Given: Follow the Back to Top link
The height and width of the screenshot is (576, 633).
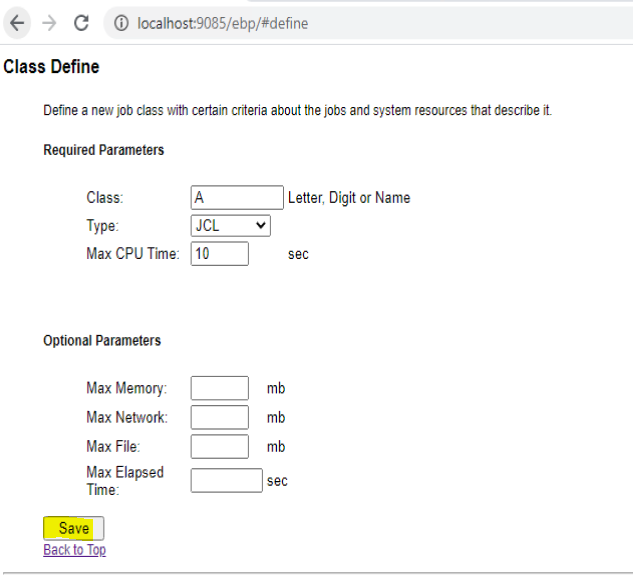Looking at the screenshot, I should [x=75, y=550].
